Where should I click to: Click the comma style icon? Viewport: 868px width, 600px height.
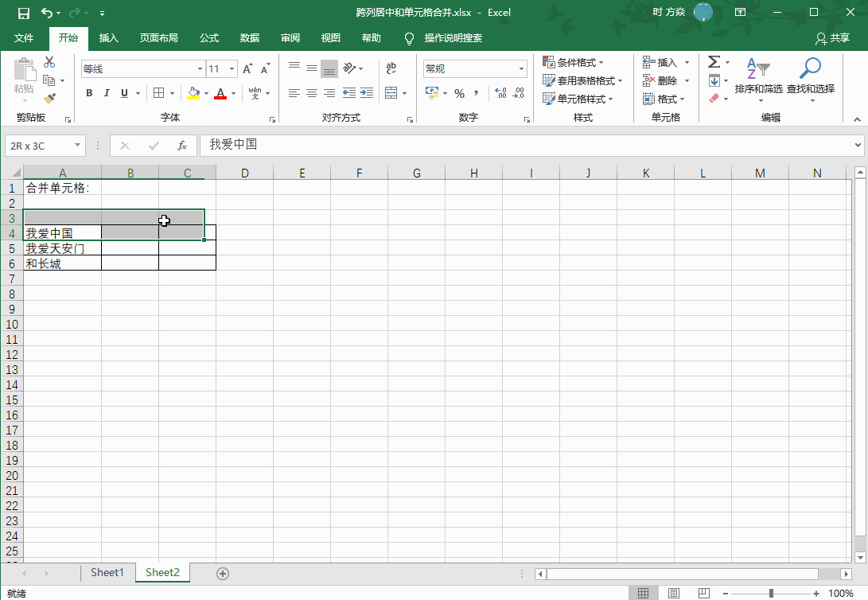coord(476,94)
